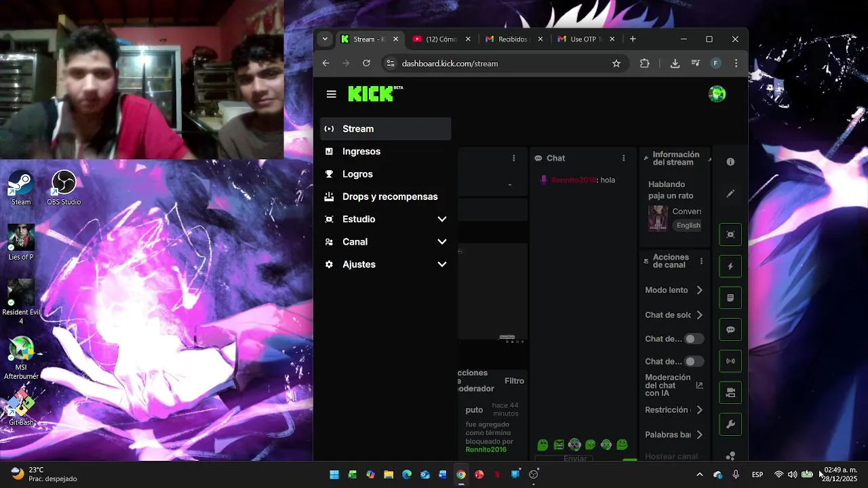This screenshot has width=868, height=488.
Task: Toggle the switch just below Chat de solo row
Action: click(693, 339)
